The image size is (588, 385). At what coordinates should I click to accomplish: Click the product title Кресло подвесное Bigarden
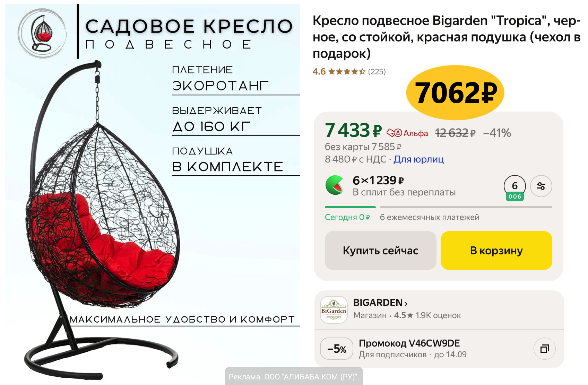[447, 37]
